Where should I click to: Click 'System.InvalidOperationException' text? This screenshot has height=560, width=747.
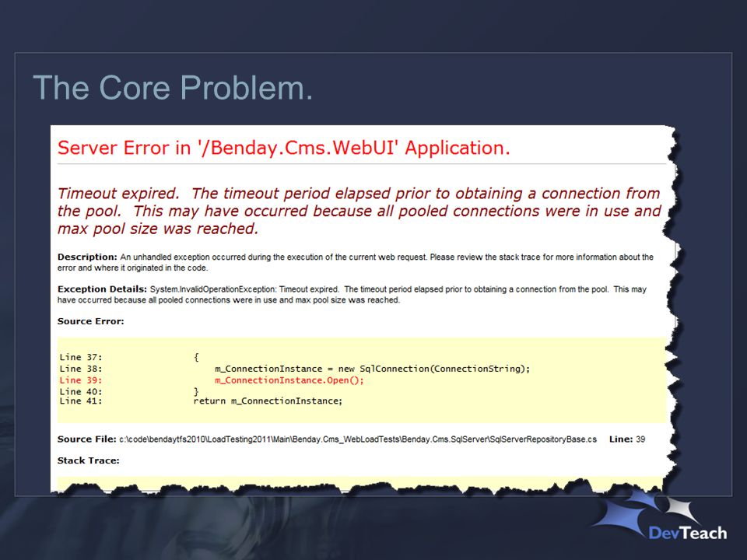[x=212, y=289]
